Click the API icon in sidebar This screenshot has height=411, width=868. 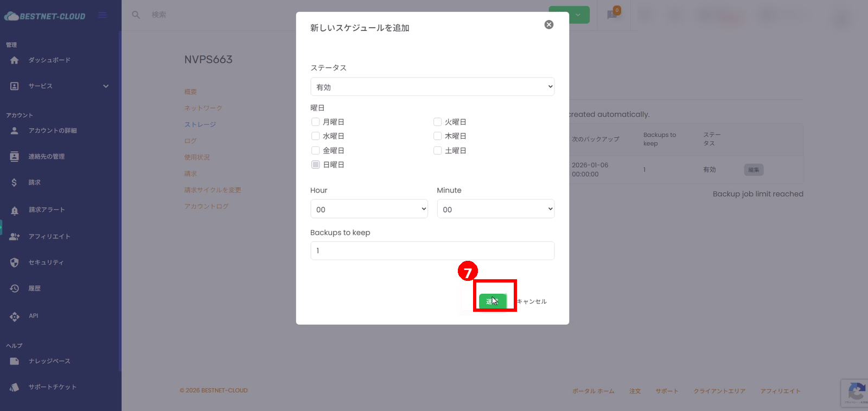click(x=15, y=316)
